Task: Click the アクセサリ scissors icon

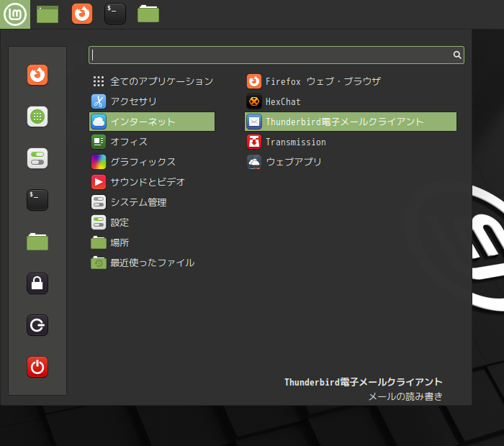Action: [x=99, y=101]
